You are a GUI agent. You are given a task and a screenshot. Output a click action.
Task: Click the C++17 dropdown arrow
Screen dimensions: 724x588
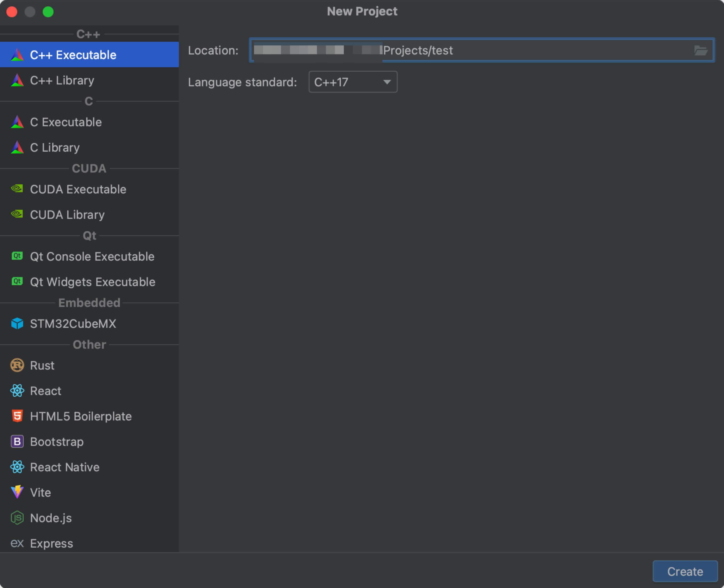[x=387, y=82]
